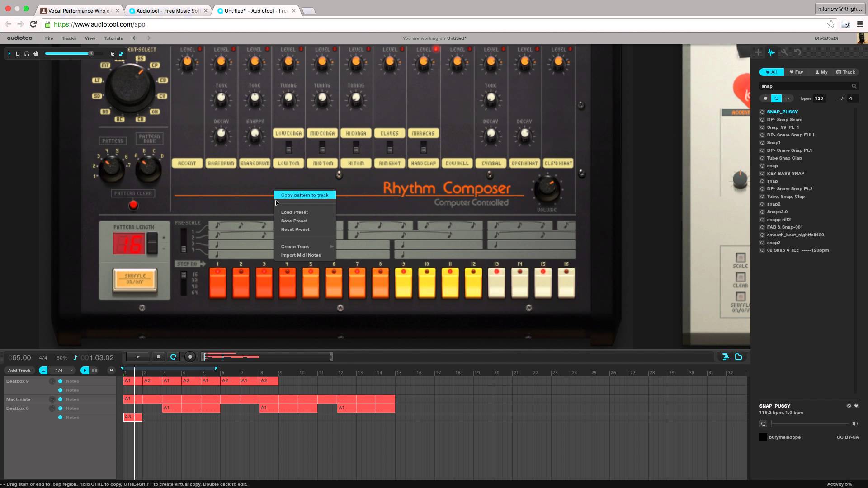Select the arrow sample filter icon

(788, 98)
